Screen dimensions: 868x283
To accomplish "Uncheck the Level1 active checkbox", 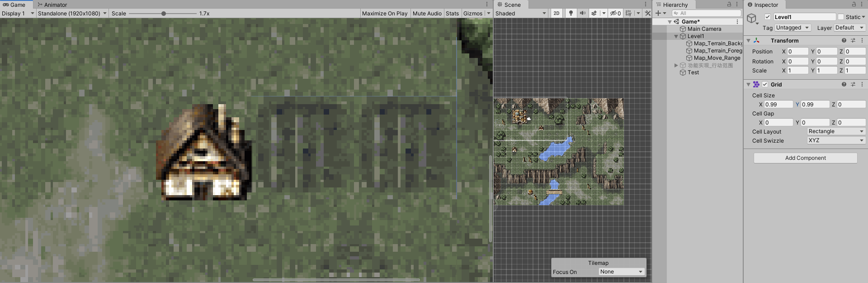I will [x=768, y=17].
